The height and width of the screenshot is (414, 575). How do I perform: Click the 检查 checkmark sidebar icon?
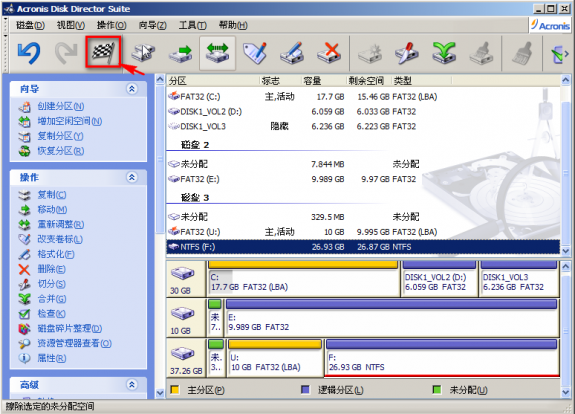(24, 314)
